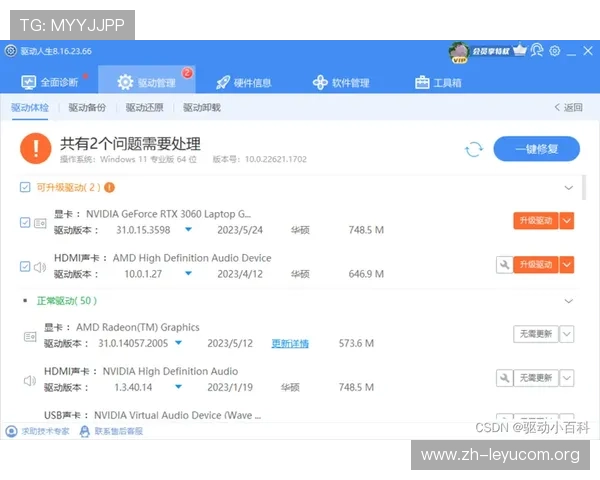This screenshot has width=600, height=480.
Task: Click 升级驱动 for AMD High Definition Audio
Action: click(536, 264)
